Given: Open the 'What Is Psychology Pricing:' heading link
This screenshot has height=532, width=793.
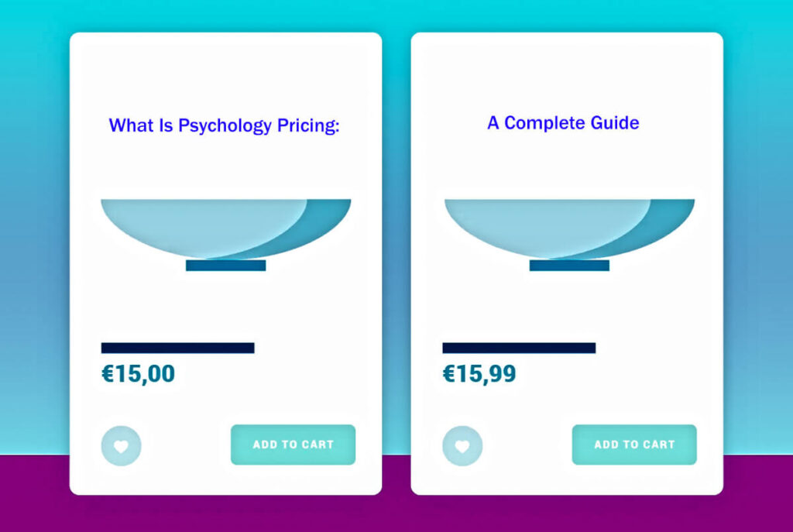Looking at the screenshot, I should tap(226, 125).
